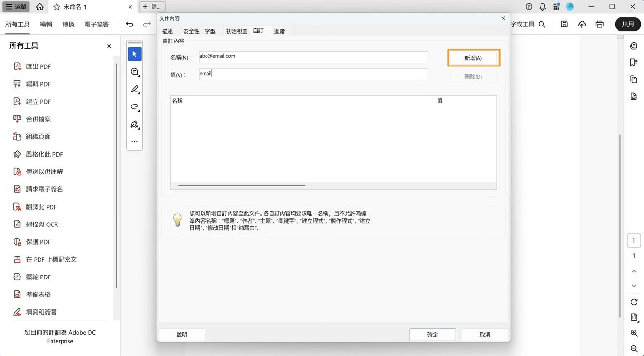The height and width of the screenshot is (356, 644).
Task: Expand more quick tools with the ellipsis
Action: click(134, 141)
